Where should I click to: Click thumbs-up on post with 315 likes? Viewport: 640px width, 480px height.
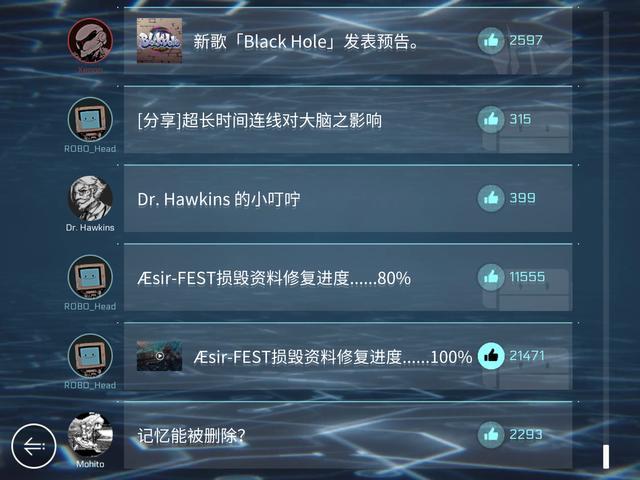(491, 119)
